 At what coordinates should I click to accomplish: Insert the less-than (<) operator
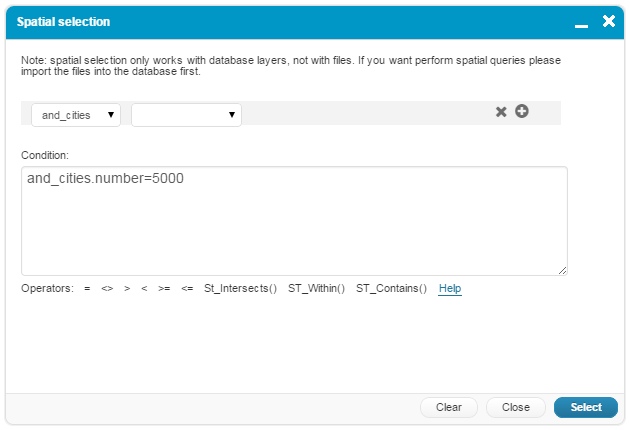tap(145, 289)
